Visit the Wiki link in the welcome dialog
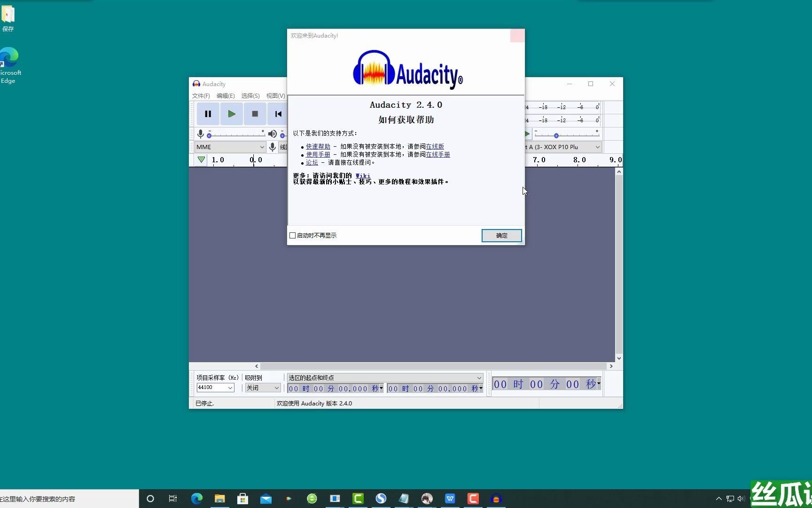 363,175
